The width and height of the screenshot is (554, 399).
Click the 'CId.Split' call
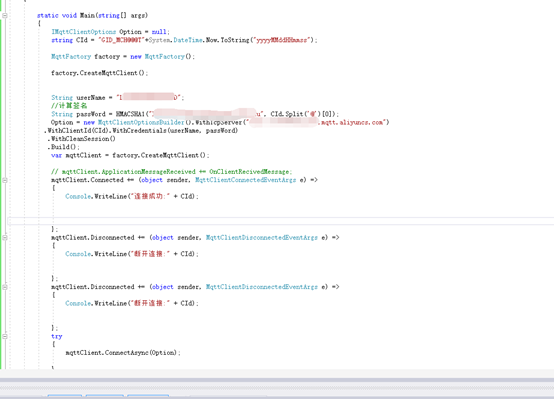coord(287,114)
